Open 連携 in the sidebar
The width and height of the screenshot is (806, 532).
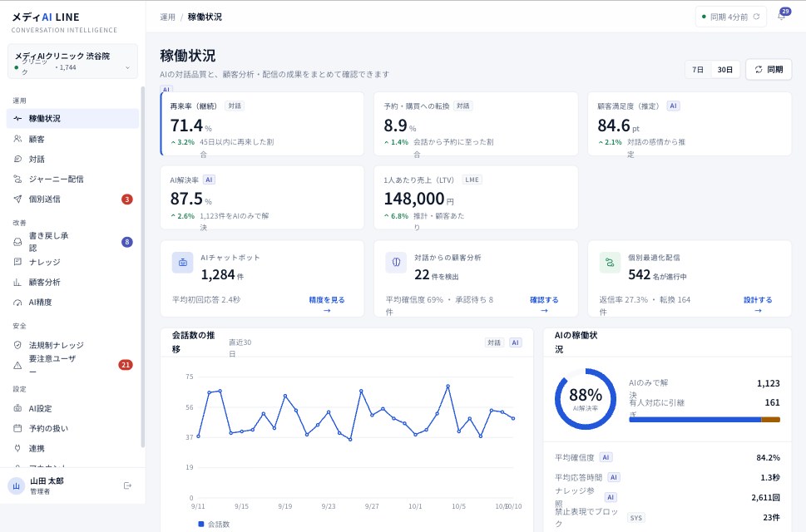tap(72, 448)
